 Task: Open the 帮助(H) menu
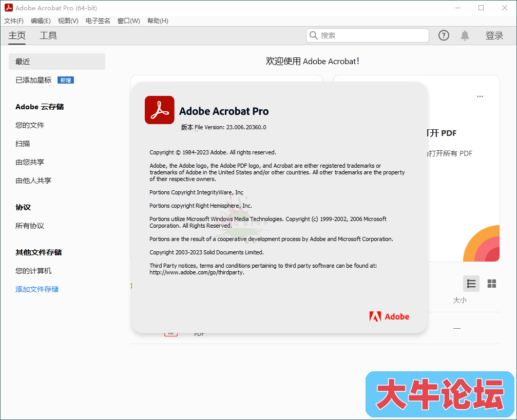(158, 21)
